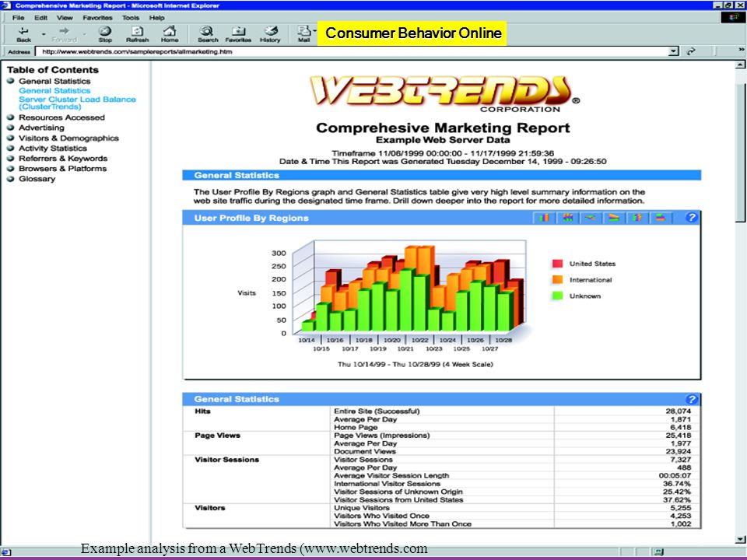Open the Help menu
Screen dimensions: 747x560
156,18
